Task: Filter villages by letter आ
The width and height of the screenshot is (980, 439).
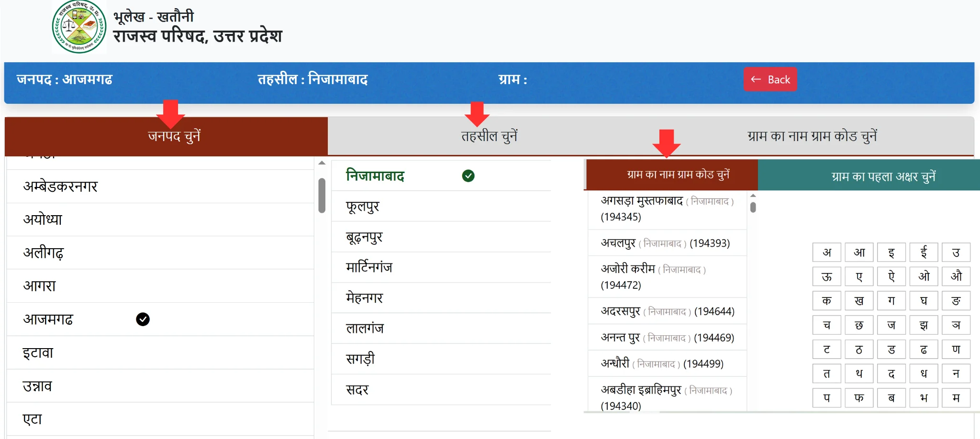Action: tap(859, 252)
